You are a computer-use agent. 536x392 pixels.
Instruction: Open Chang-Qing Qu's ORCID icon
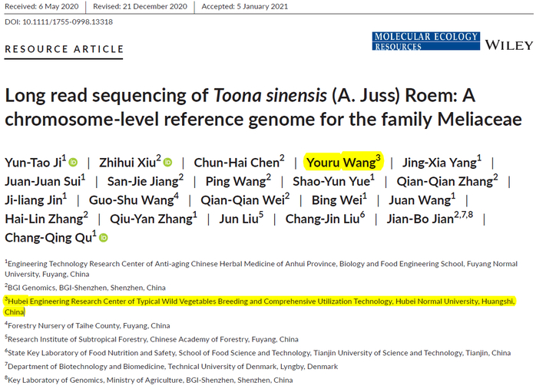click(104, 238)
